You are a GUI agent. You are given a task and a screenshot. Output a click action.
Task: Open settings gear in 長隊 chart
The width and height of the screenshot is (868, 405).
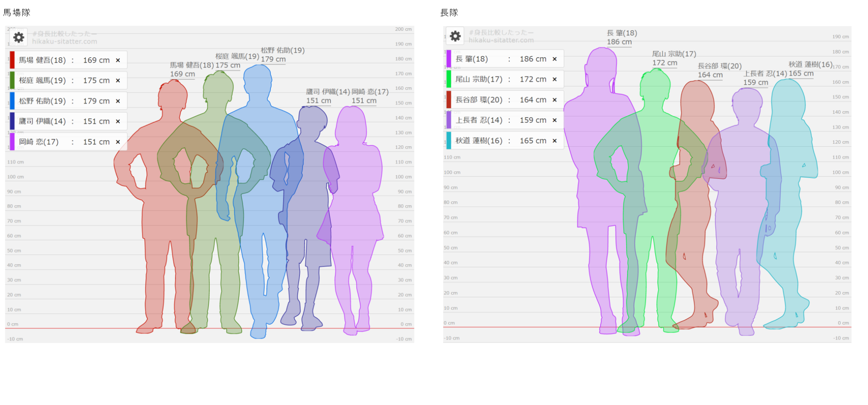[455, 36]
